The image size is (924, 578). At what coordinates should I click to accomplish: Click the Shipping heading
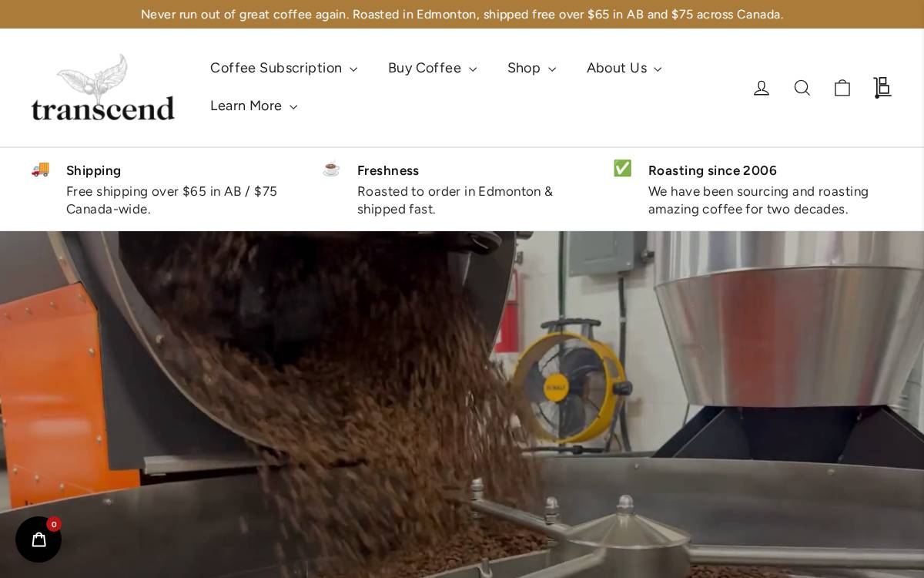click(x=94, y=170)
